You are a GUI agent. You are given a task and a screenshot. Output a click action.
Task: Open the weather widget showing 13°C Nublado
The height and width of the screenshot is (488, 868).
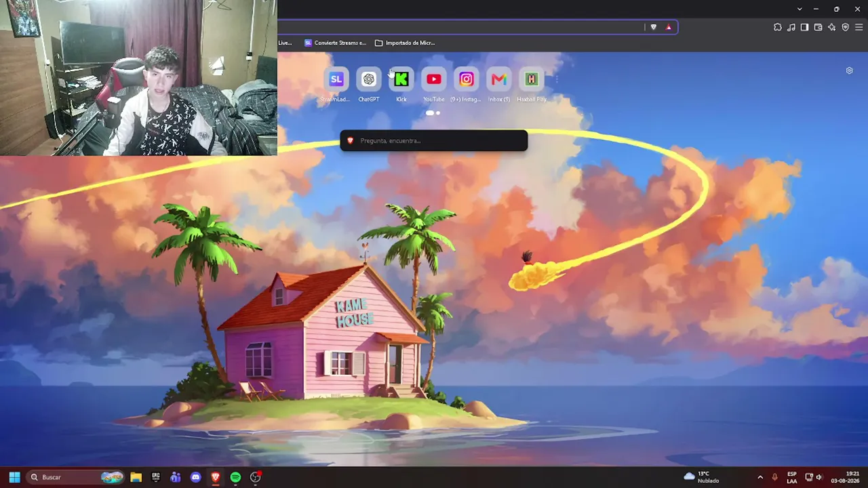(x=702, y=477)
